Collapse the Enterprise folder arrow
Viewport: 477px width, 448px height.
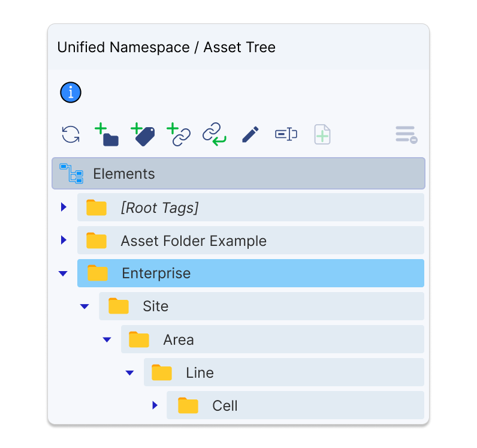click(x=63, y=273)
